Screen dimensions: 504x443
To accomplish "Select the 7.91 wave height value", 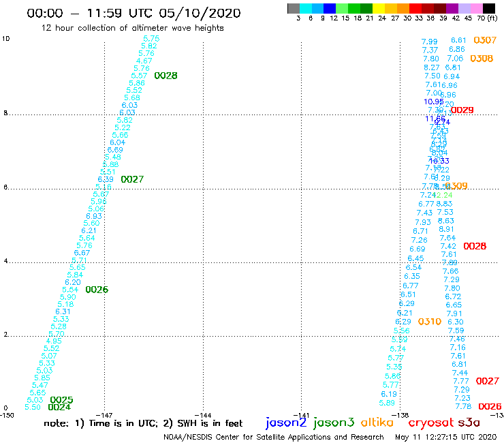I will click(x=454, y=314).
